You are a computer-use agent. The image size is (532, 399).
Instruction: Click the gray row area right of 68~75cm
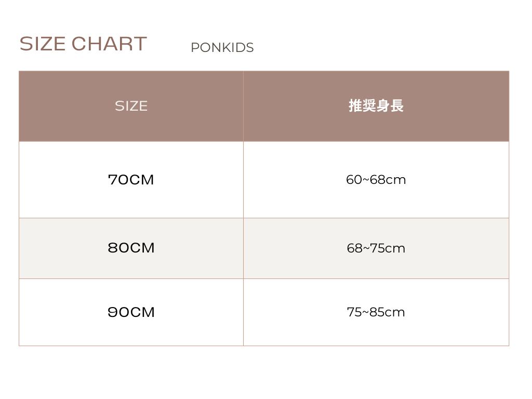462,248
